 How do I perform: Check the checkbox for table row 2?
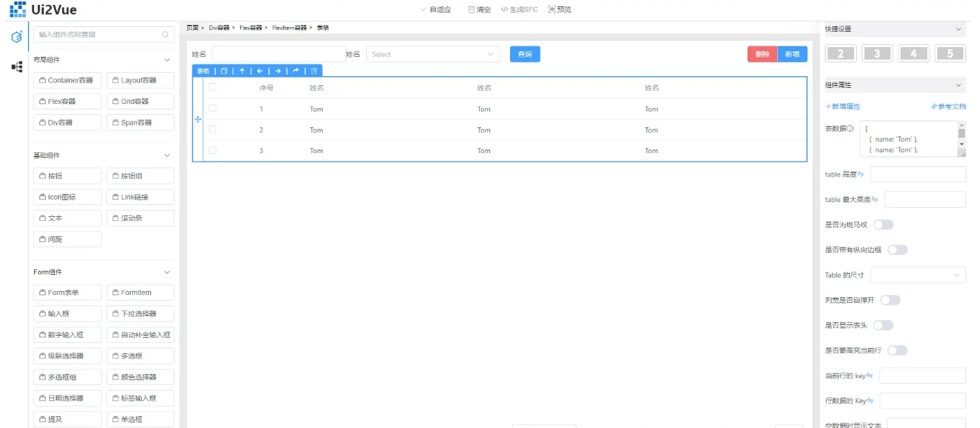(213, 129)
